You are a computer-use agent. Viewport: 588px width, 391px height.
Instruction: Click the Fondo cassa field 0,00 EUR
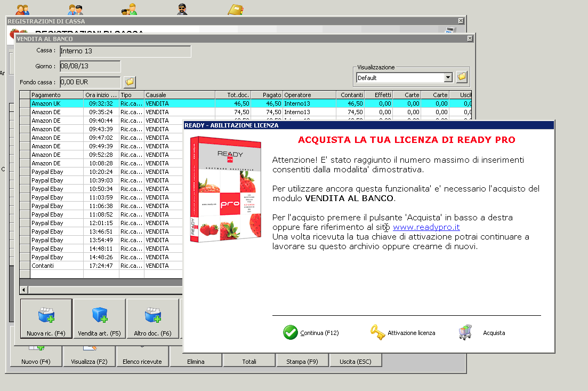click(x=90, y=82)
